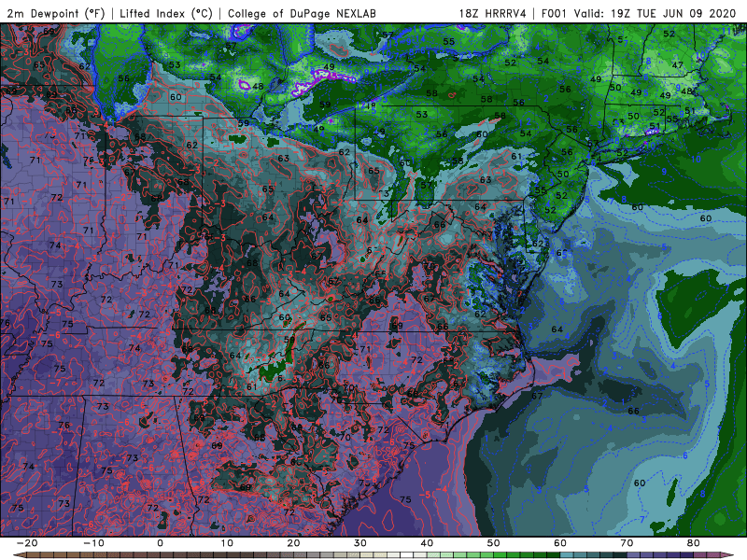The height and width of the screenshot is (560, 747).
Task: Click the 30 label on the color scale
Action: click(360, 543)
